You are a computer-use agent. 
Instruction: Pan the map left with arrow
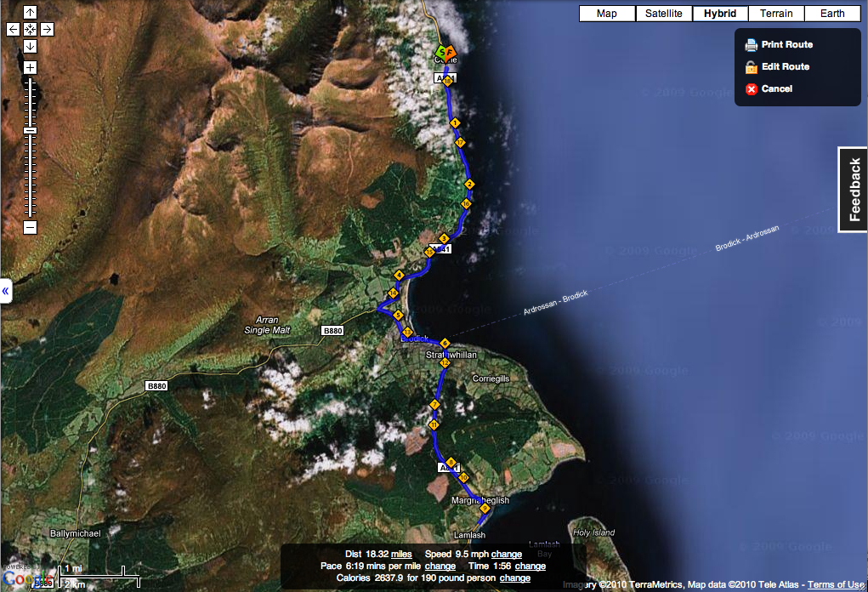[x=13, y=29]
